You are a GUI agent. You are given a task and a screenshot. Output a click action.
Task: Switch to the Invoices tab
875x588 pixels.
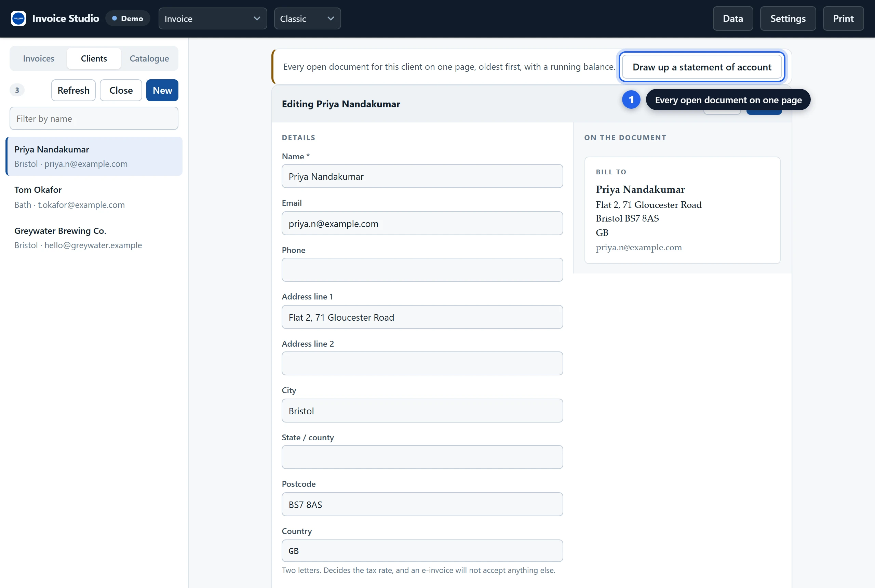(x=39, y=58)
